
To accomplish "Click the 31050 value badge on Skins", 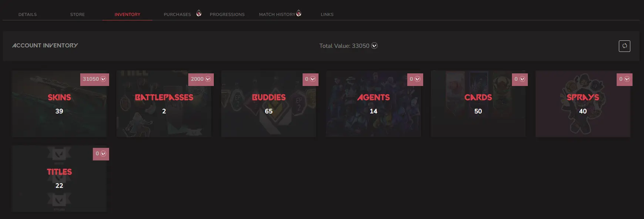I will pyautogui.click(x=95, y=79).
